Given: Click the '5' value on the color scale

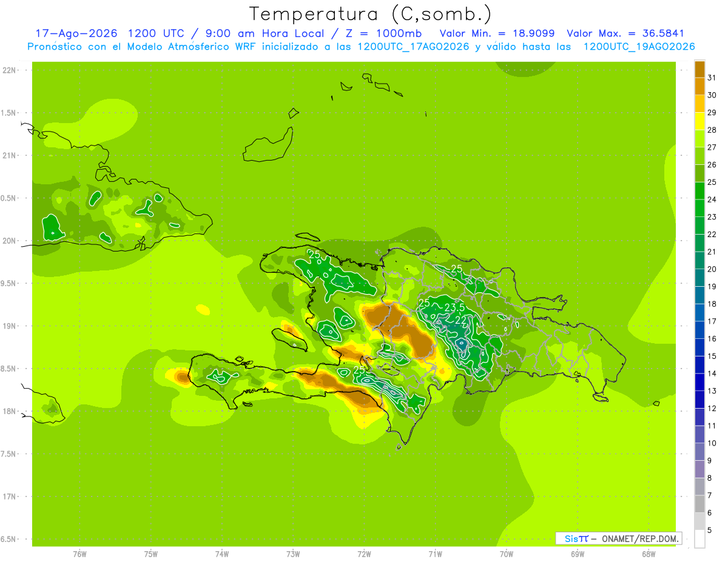Looking at the screenshot, I should (709, 530).
